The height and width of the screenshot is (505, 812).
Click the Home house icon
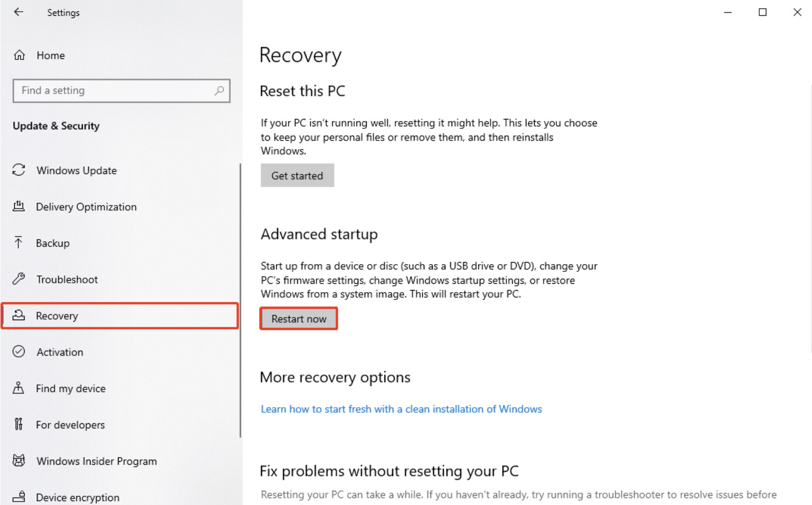tap(19, 55)
